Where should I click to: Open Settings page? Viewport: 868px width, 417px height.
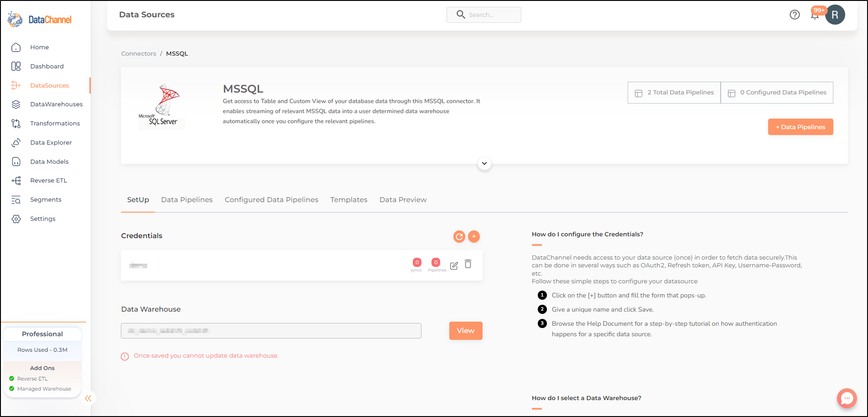pyautogui.click(x=43, y=219)
